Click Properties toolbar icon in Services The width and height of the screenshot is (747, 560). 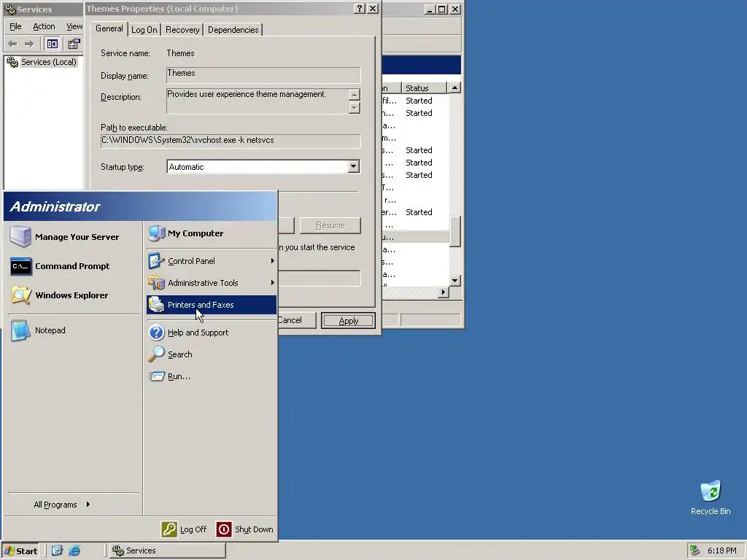pos(74,44)
